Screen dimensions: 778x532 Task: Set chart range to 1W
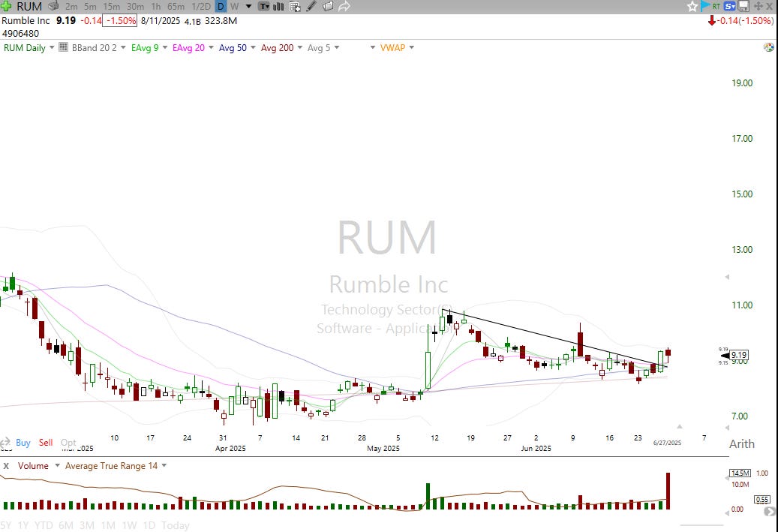pyautogui.click(x=130, y=525)
